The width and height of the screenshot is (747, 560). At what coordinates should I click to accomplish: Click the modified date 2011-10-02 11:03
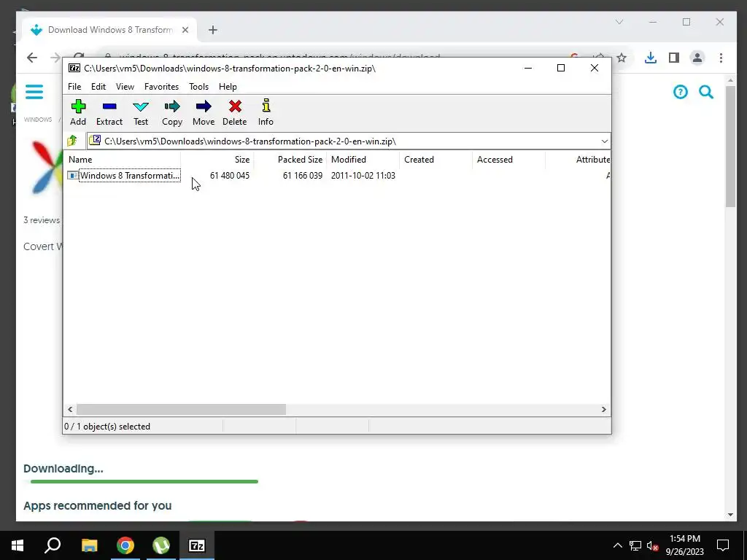[x=363, y=176]
